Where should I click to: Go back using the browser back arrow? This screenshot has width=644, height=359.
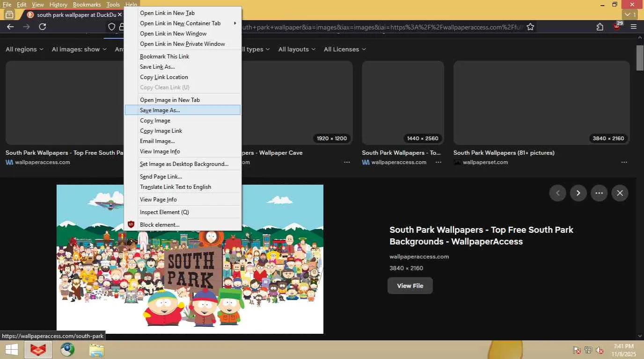(x=10, y=27)
